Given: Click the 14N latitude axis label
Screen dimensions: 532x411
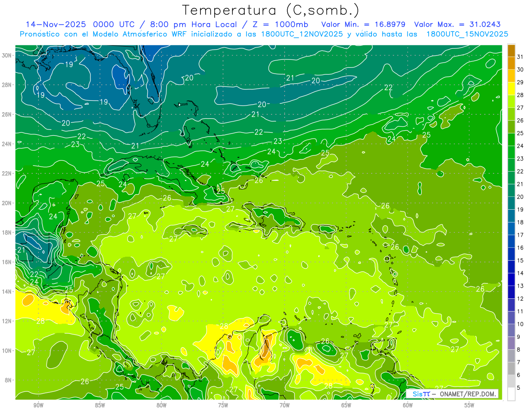Looking at the screenshot, I should coord(7,291).
